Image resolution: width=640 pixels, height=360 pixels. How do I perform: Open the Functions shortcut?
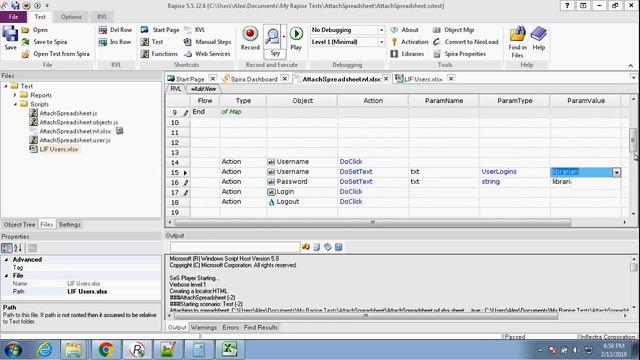(159, 53)
